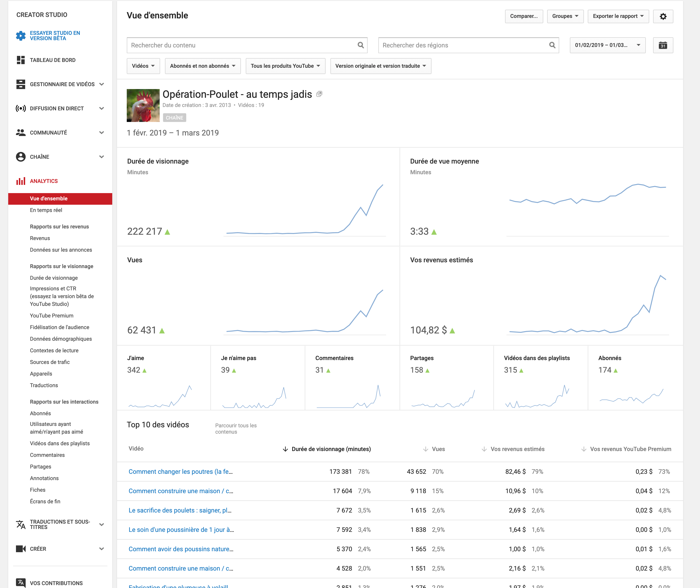Open Données démographiques report

coord(61,339)
